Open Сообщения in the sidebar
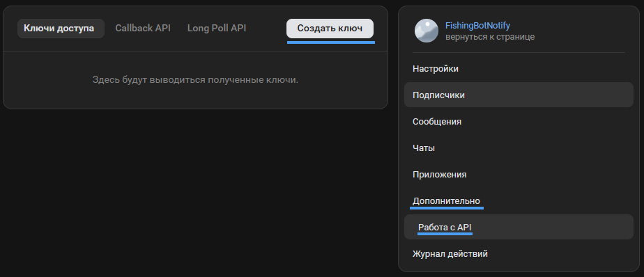Viewport: 644px width, 277px height. click(519, 122)
